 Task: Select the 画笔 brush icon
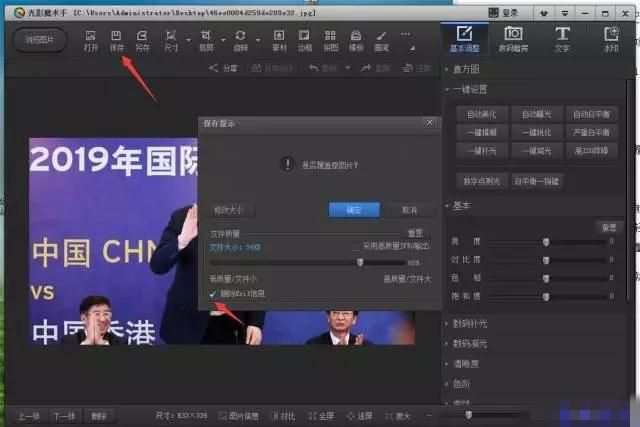point(382,41)
